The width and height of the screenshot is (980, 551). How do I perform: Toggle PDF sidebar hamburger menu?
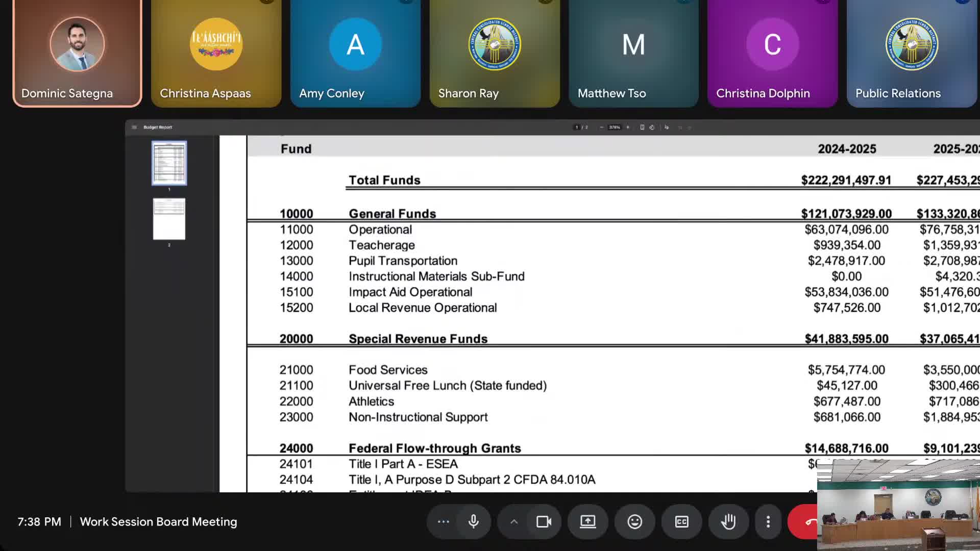(134, 127)
